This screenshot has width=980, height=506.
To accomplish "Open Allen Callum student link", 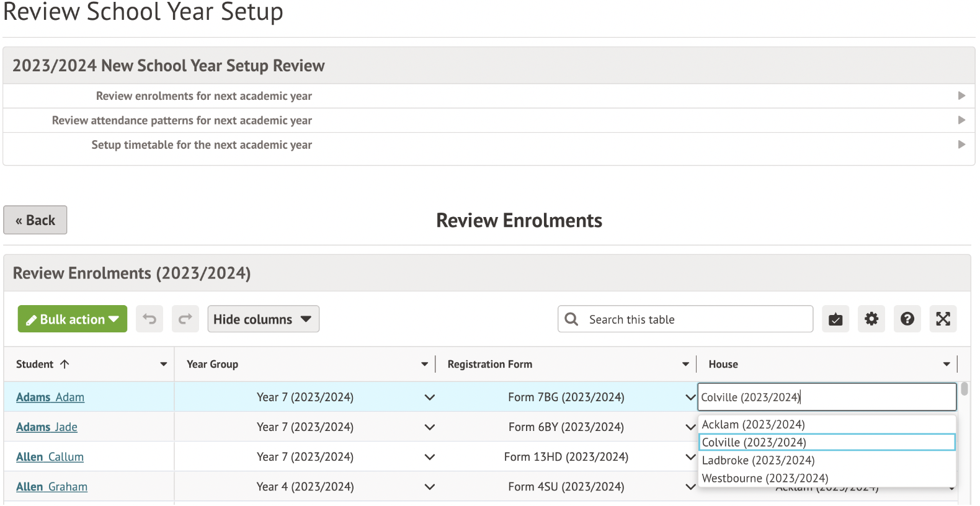I will [x=50, y=456].
